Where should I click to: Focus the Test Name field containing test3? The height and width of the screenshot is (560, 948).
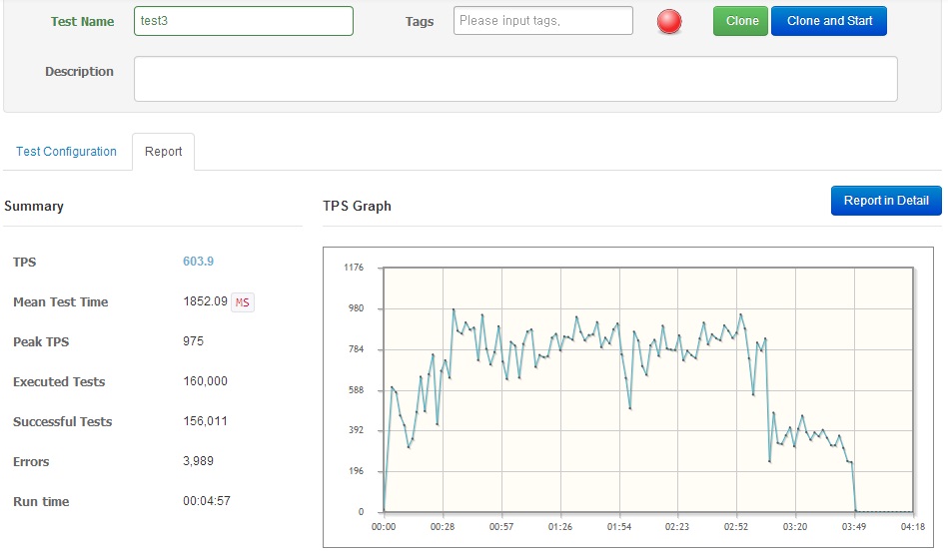[243, 21]
